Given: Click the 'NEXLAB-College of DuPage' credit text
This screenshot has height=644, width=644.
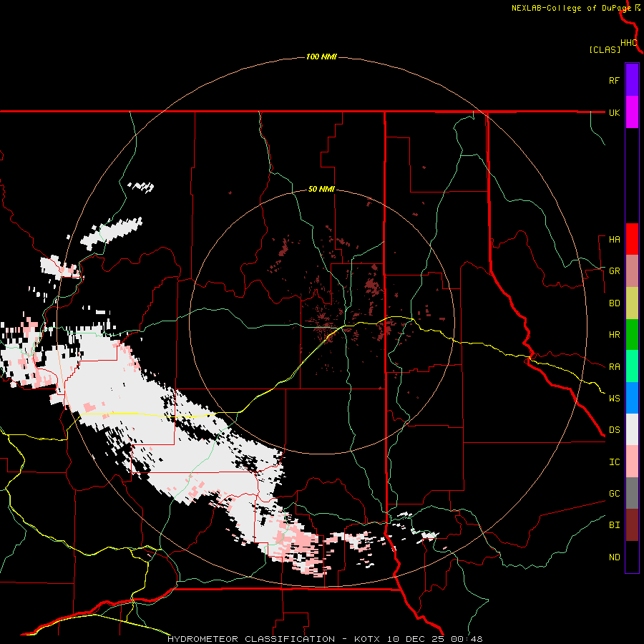Looking at the screenshot, I should click(571, 8).
